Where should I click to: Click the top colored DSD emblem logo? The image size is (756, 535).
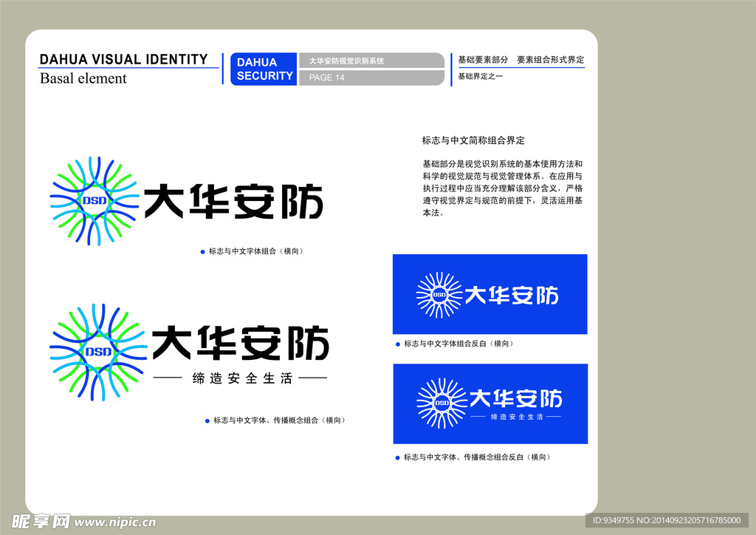[x=94, y=201]
